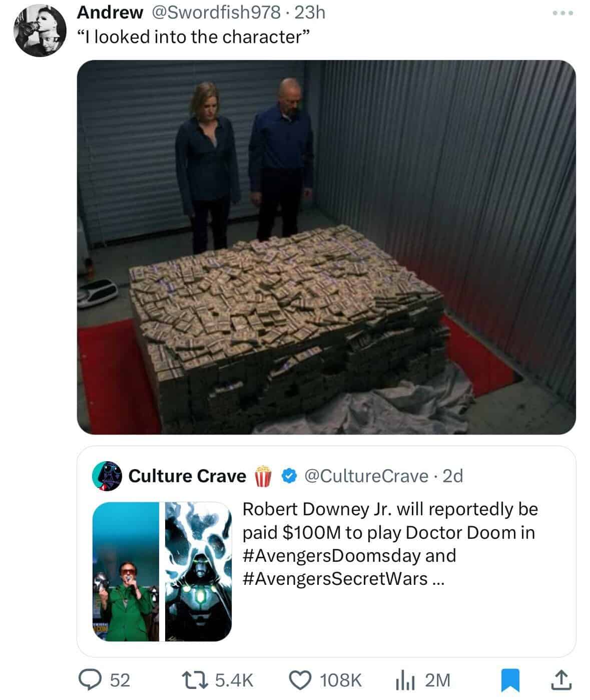Open the green suit photo in quoted tweet

tap(126, 572)
